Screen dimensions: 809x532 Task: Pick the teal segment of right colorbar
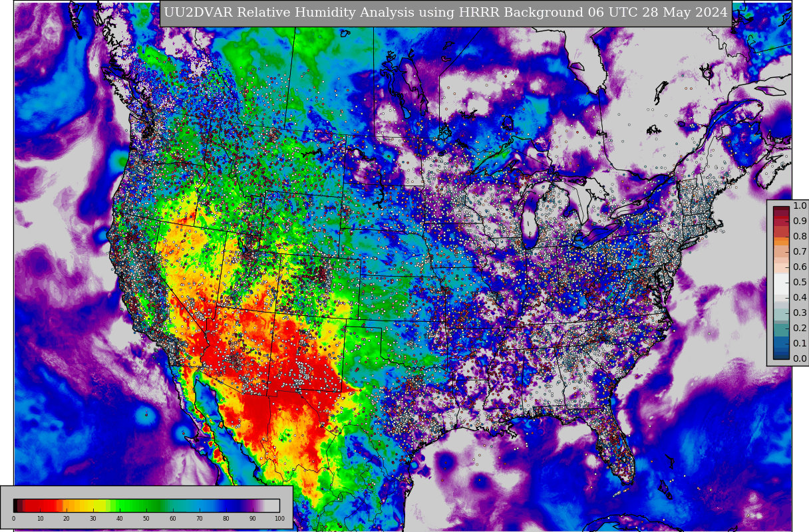[x=781, y=329]
